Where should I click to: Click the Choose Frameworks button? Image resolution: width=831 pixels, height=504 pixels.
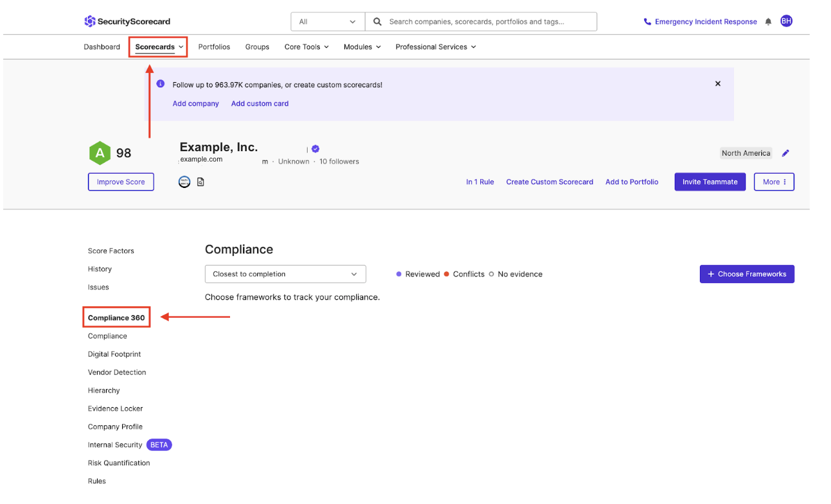click(x=747, y=274)
